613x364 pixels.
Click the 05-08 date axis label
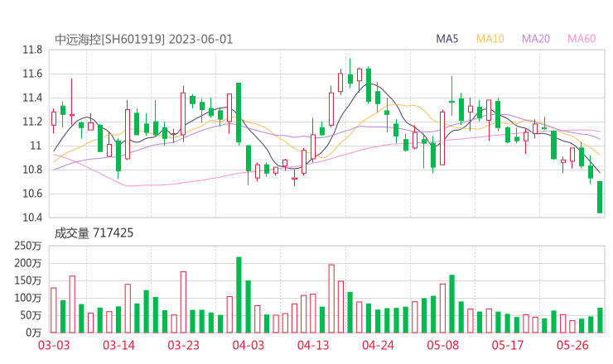[x=442, y=345]
